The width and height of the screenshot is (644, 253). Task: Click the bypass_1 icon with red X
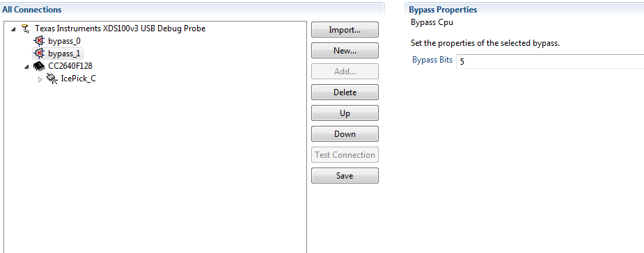point(39,54)
